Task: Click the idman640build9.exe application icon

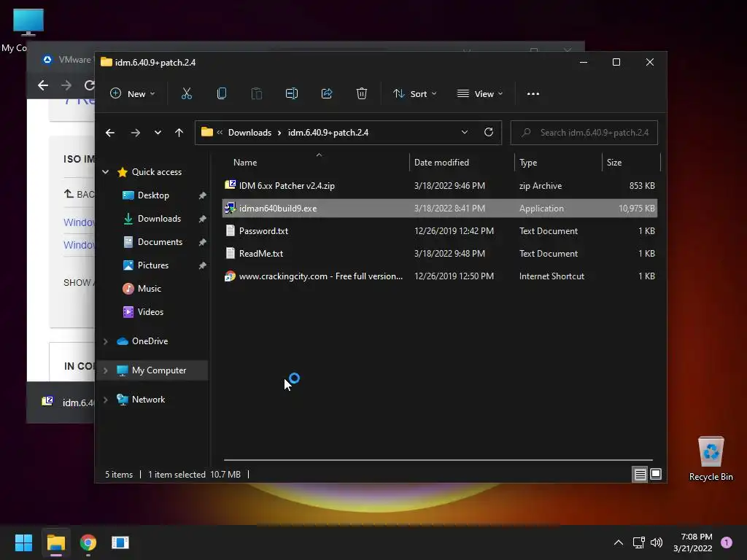Action: click(230, 208)
